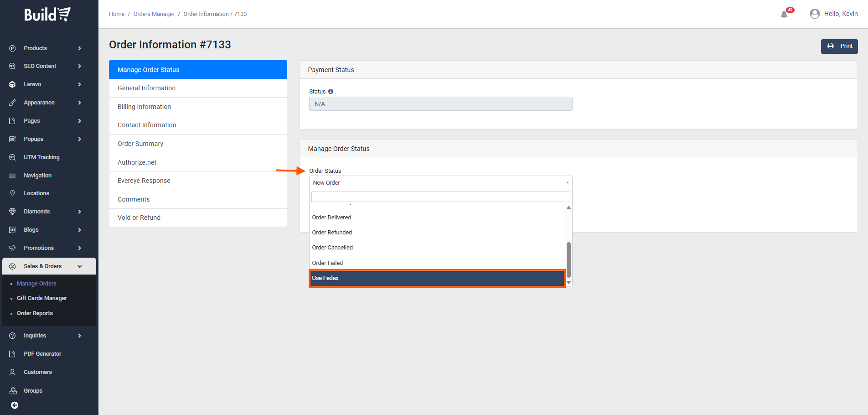868x415 pixels.
Task: Expand the Appearance chevron
Action: pyautogui.click(x=80, y=103)
